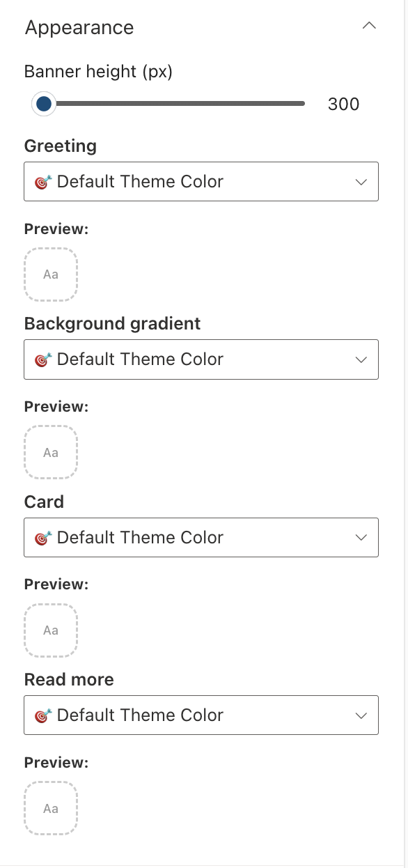Click the Read more section heading
This screenshot has height=868, width=408.
[68, 679]
